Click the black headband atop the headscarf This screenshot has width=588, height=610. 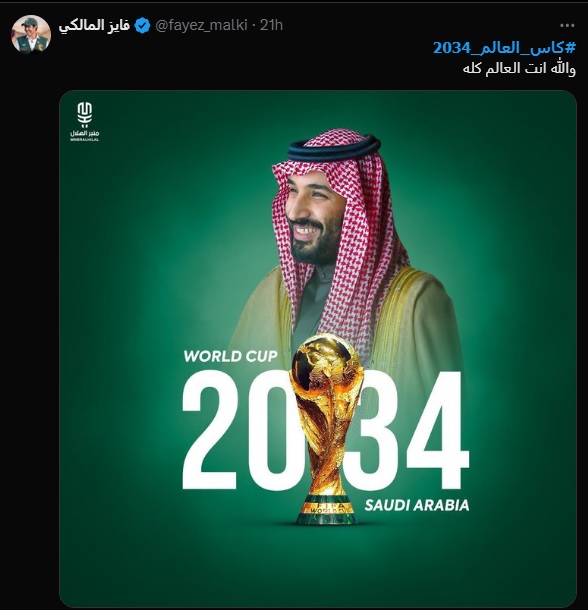click(x=334, y=147)
